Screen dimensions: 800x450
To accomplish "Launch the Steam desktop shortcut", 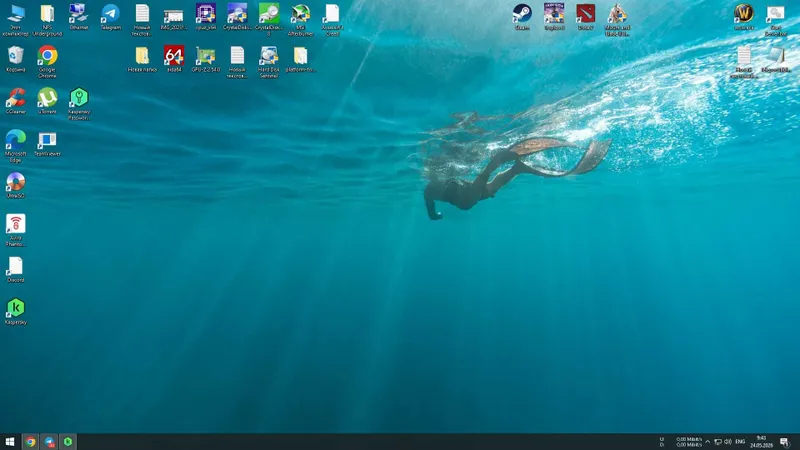I will pyautogui.click(x=522, y=16).
